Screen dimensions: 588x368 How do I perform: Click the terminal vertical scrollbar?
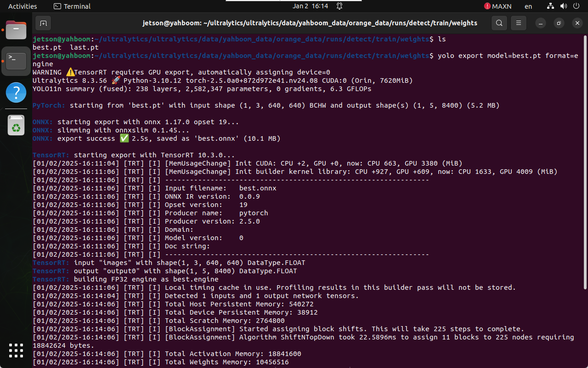coord(584,161)
